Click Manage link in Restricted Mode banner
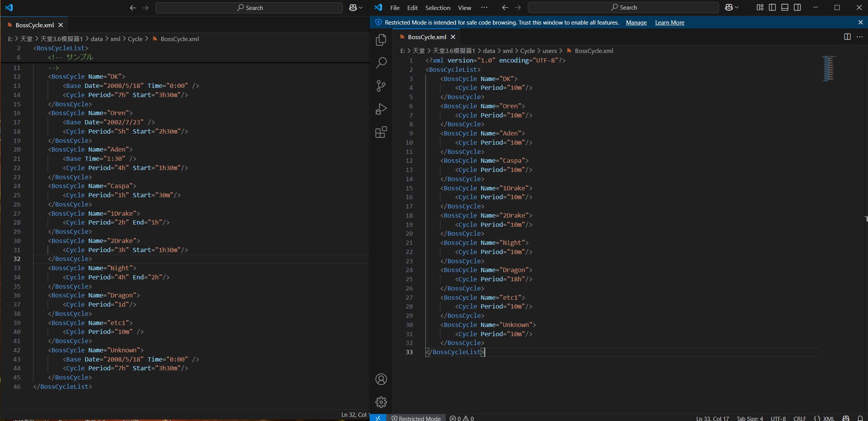868x421 pixels. pyautogui.click(x=636, y=23)
